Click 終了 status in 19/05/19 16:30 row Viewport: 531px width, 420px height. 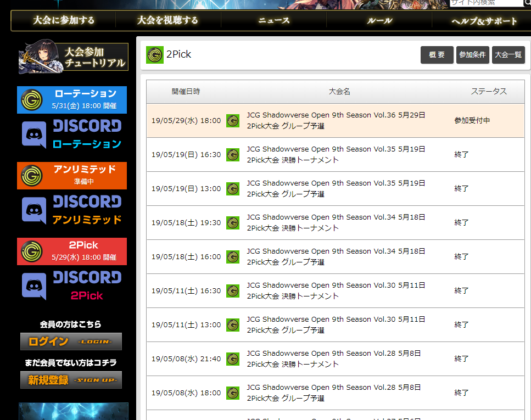pos(461,154)
